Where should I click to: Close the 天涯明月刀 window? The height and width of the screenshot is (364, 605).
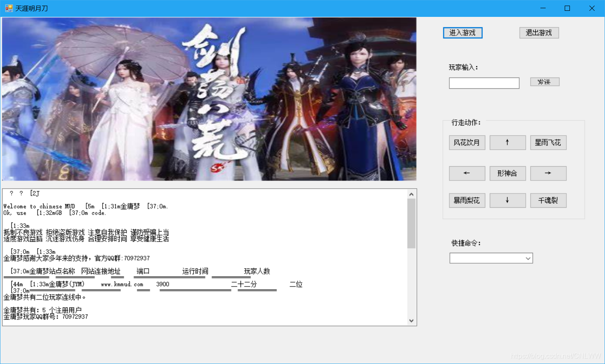point(592,8)
